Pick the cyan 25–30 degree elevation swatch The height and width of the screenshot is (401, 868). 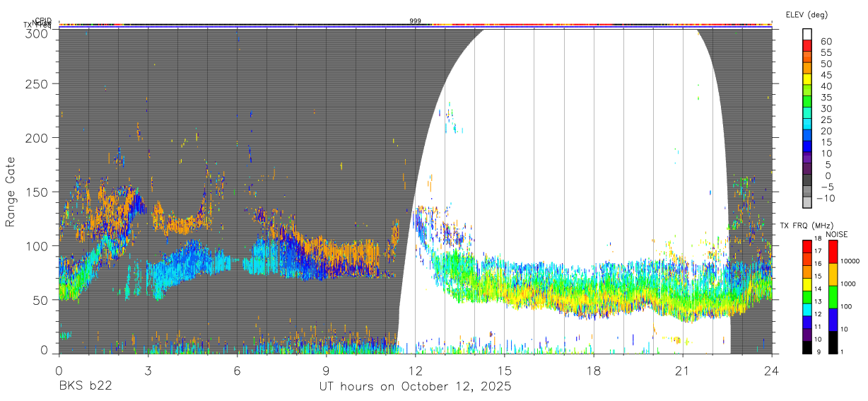point(807,113)
